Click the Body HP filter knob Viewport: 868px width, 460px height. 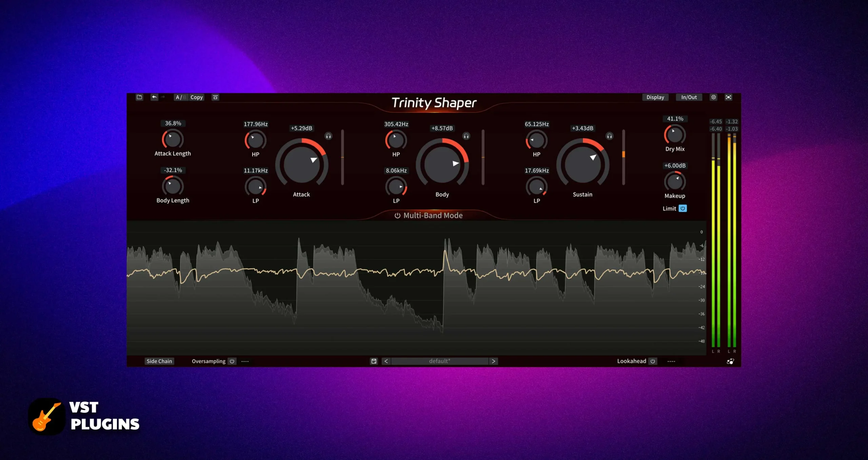(x=396, y=140)
